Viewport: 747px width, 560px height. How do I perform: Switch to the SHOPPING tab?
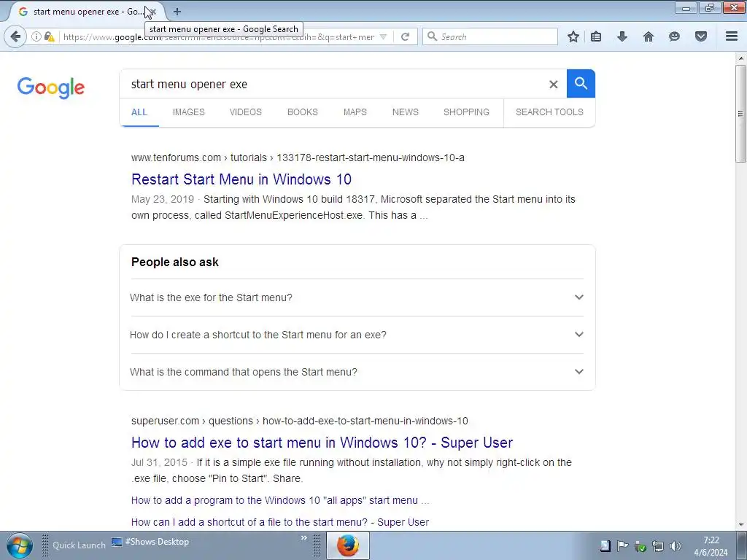(466, 112)
